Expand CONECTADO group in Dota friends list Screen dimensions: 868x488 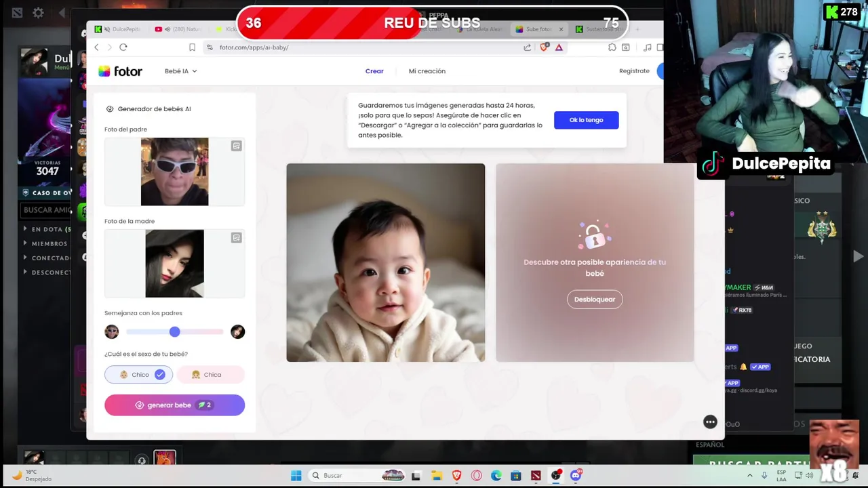[x=47, y=258]
